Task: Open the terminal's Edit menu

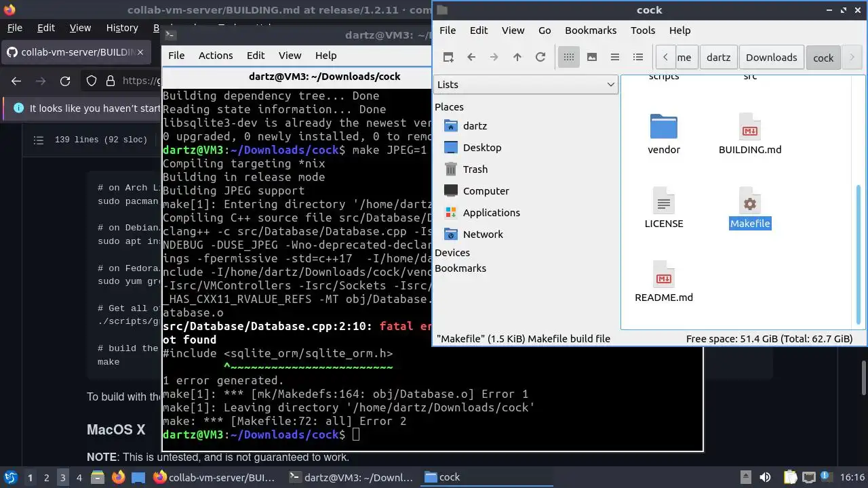Action: pyautogui.click(x=256, y=56)
